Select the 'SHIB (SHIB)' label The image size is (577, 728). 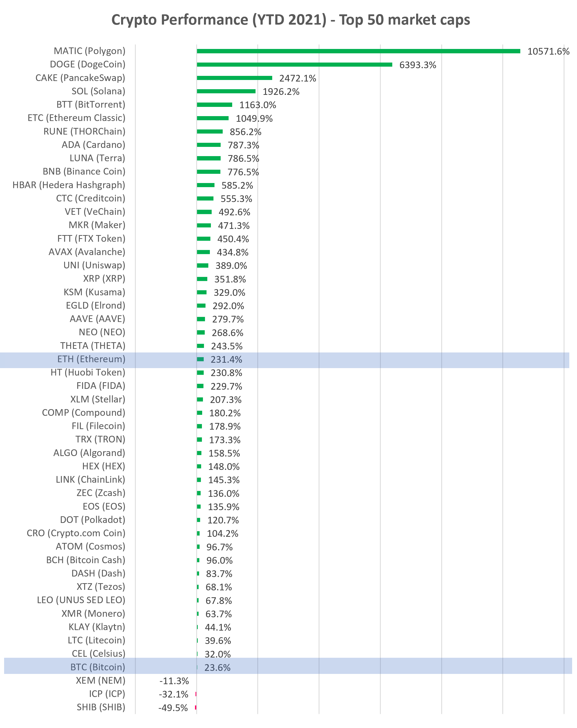(101, 707)
